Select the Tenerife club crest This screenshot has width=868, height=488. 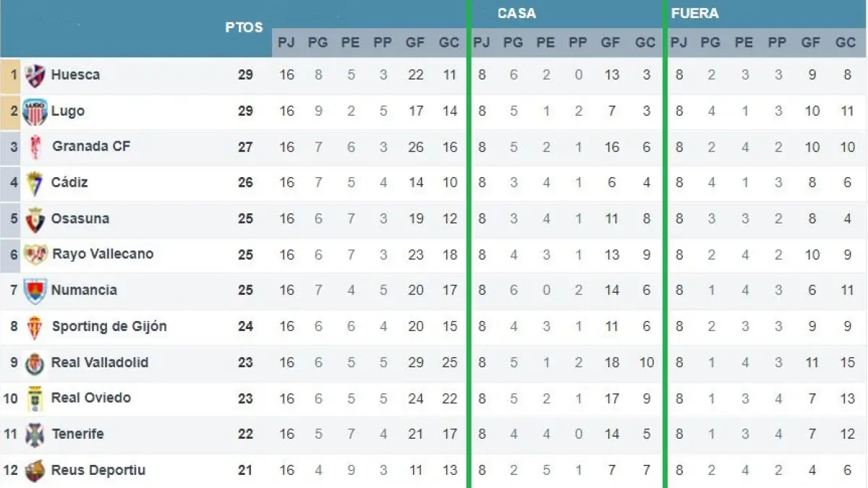tap(35, 435)
